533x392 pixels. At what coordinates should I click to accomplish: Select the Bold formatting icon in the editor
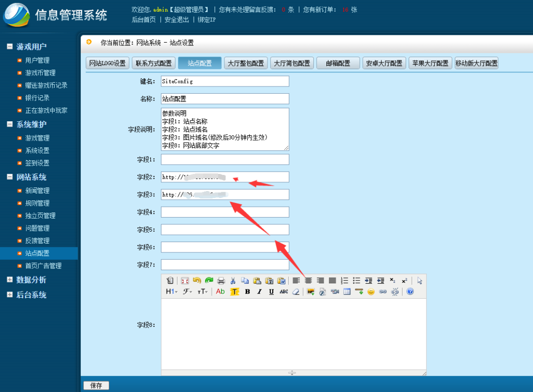tap(247, 292)
